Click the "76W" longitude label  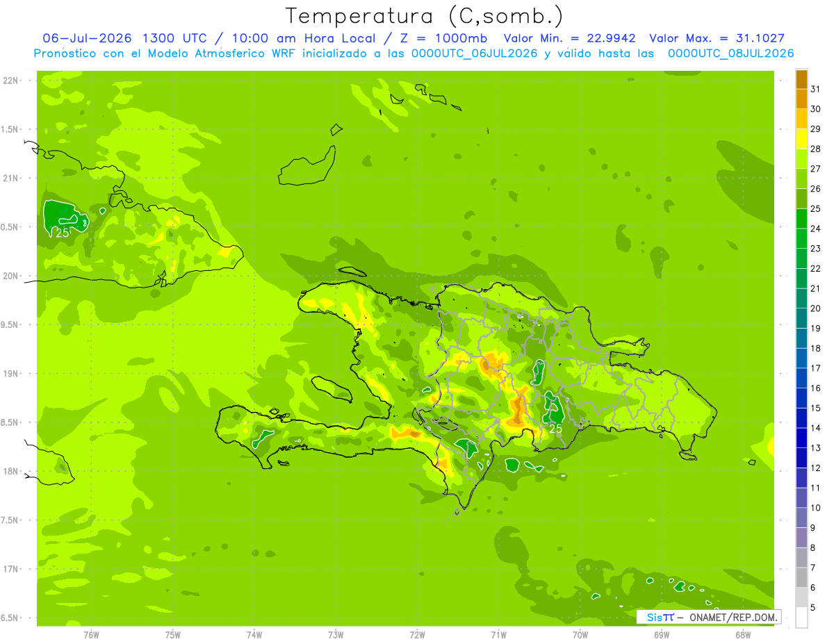click(x=91, y=634)
